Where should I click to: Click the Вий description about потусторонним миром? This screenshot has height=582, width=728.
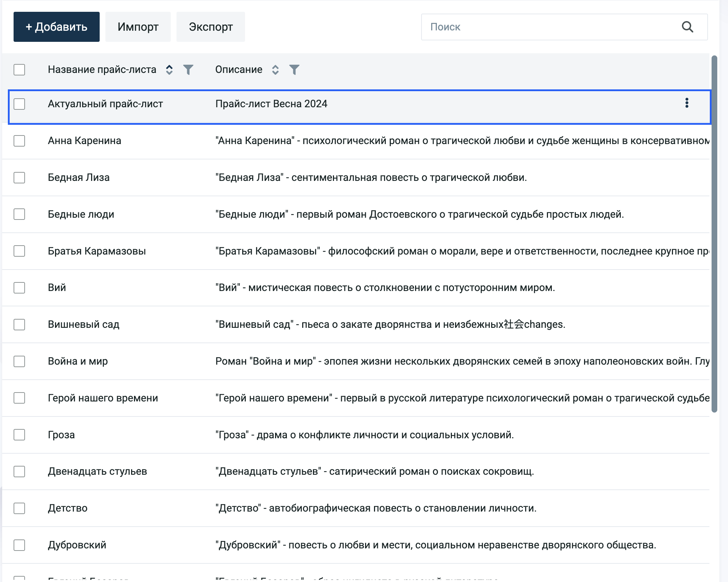(385, 287)
